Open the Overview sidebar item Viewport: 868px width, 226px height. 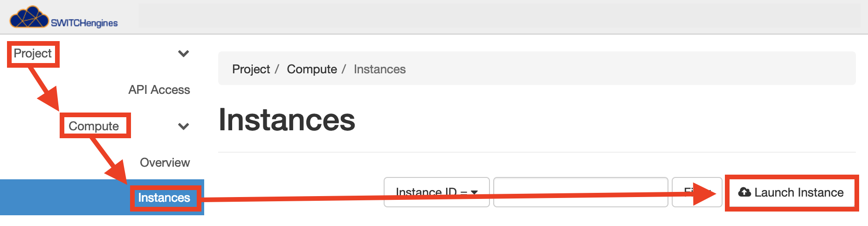coord(165,162)
